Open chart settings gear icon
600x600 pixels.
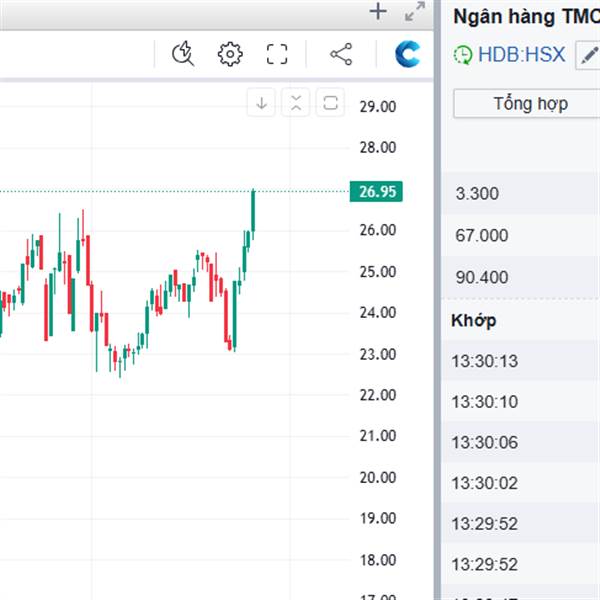click(x=230, y=54)
